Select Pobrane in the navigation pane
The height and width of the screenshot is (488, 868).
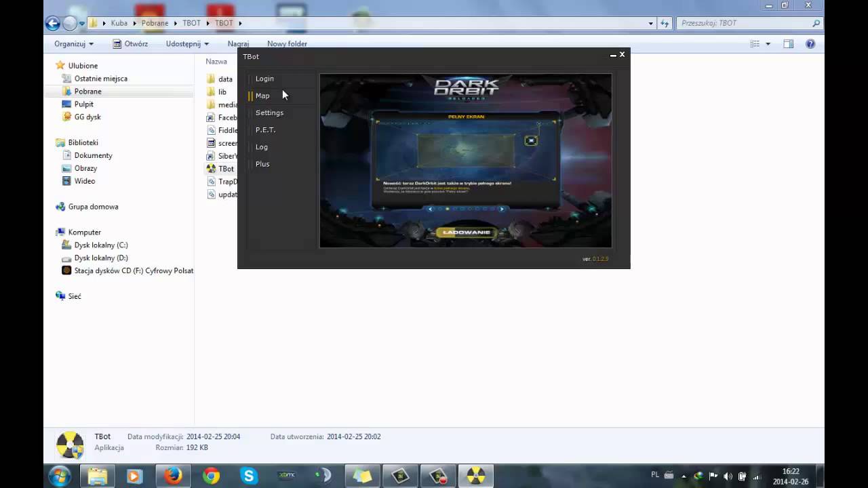(x=88, y=91)
